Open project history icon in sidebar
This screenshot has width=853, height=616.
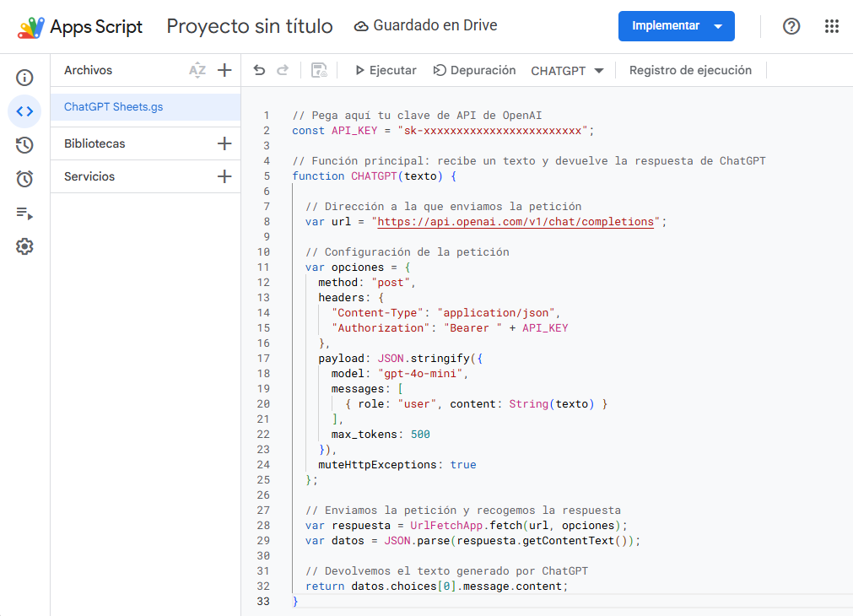24,145
